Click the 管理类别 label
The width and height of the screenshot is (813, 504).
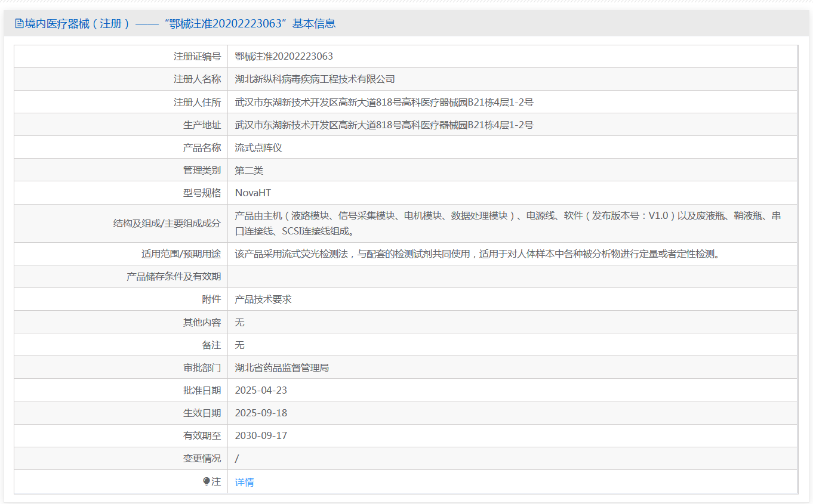(x=202, y=170)
